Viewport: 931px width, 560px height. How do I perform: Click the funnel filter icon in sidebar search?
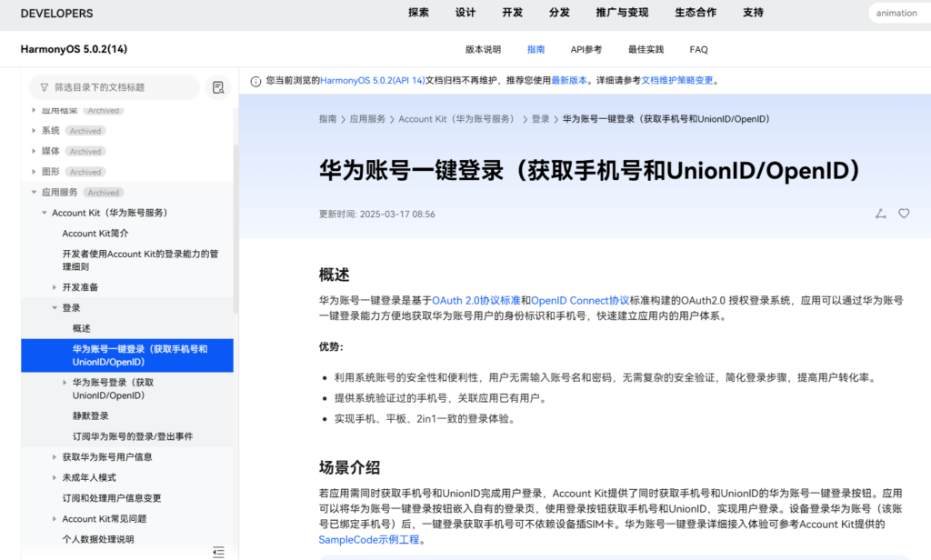[44, 86]
